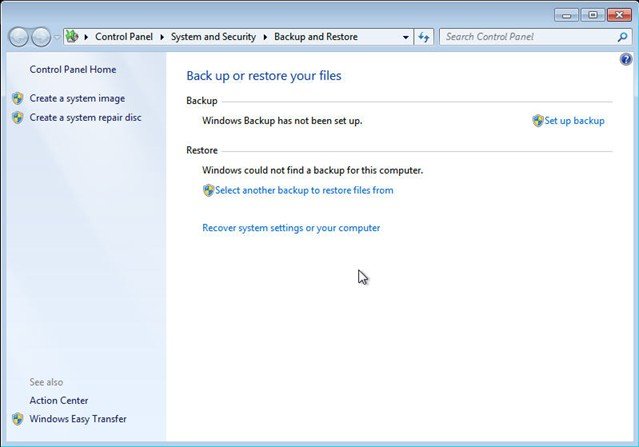Open Recover system settings or your computer

(x=291, y=228)
